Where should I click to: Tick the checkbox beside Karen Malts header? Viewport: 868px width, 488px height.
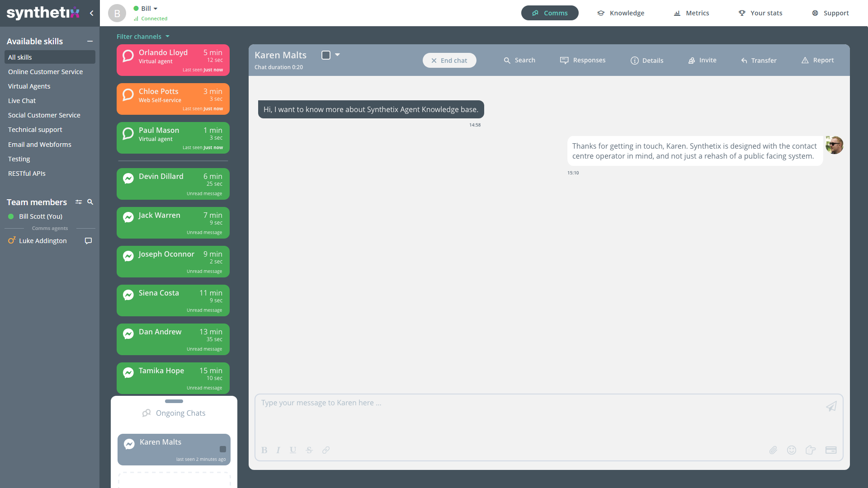click(326, 55)
